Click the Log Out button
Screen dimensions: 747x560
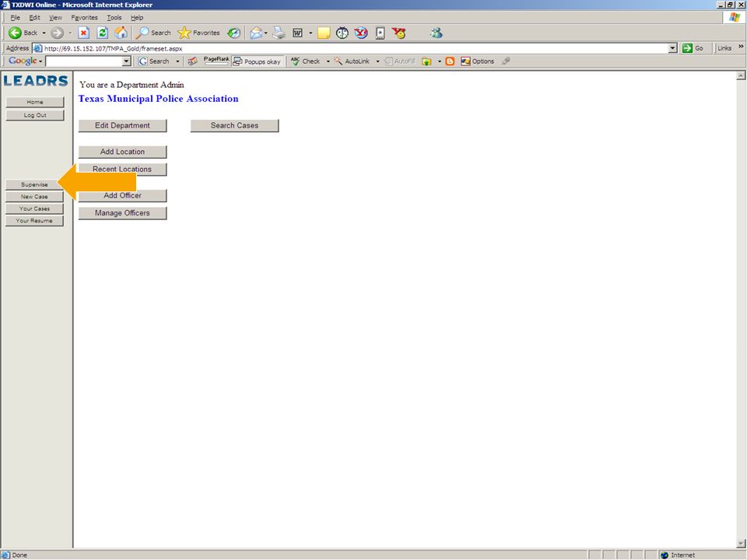35,115
